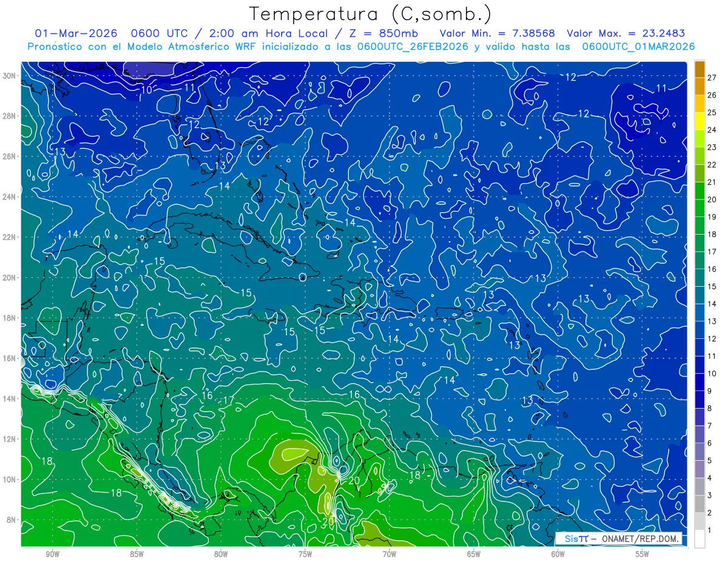
Task: Click the green color scale segment between 20 and 21
Action: pos(700,190)
